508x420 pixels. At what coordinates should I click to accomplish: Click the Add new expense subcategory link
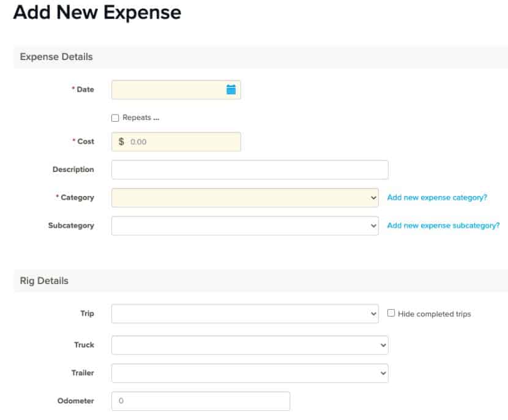tap(443, 225)
